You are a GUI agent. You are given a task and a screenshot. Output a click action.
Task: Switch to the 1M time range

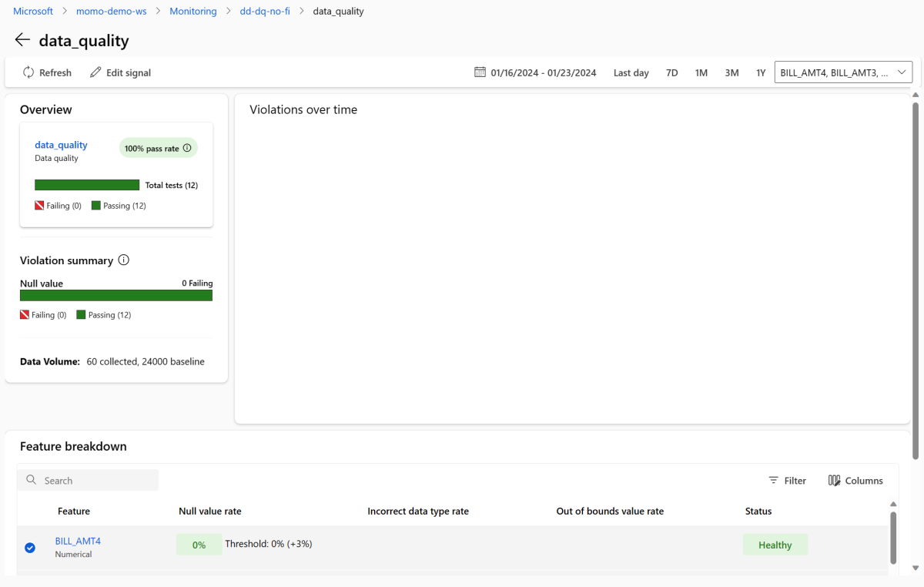tap(701, 72)
